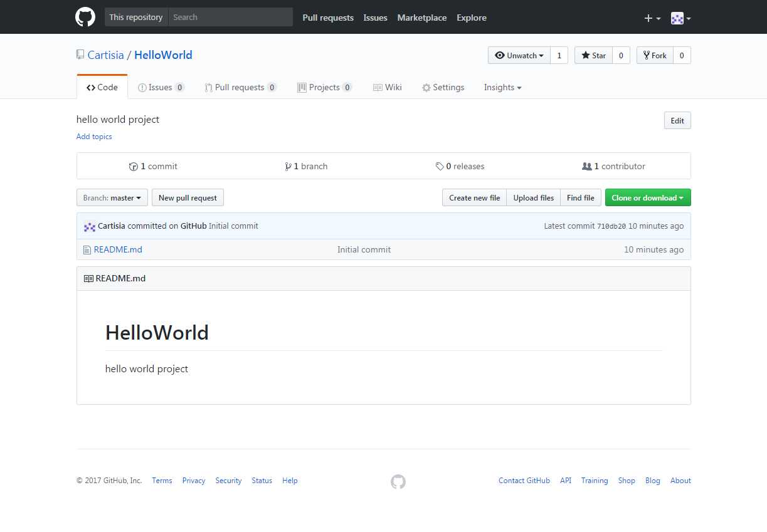767x532 pixels.
Task: Click Edit for repository description
Action: coord(677,120)
